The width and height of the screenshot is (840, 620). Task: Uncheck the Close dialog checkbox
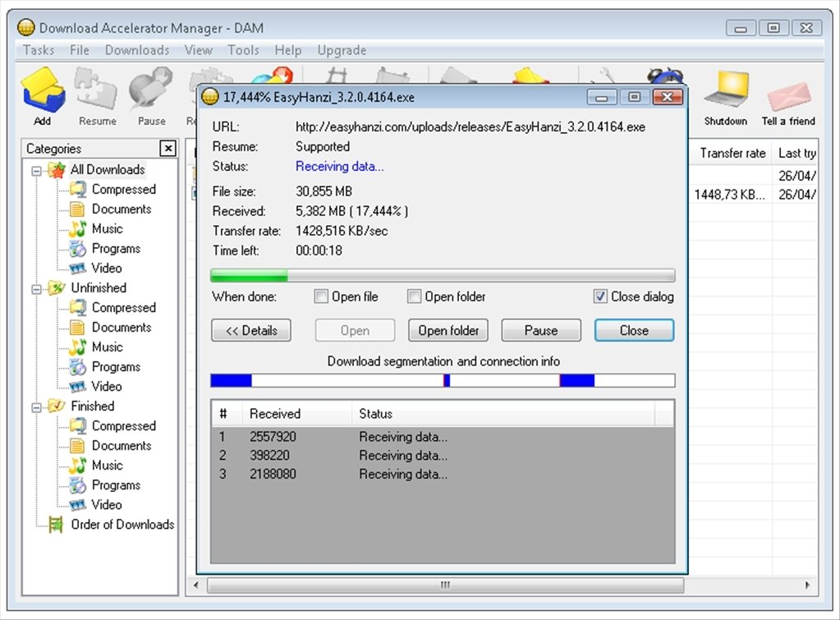[600, 296]
